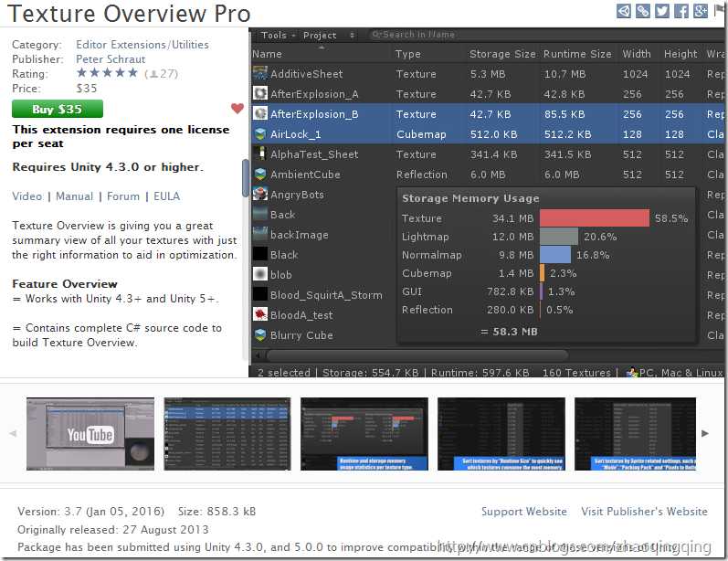Click the AdditiveSheet texture icon

point(260,73)
